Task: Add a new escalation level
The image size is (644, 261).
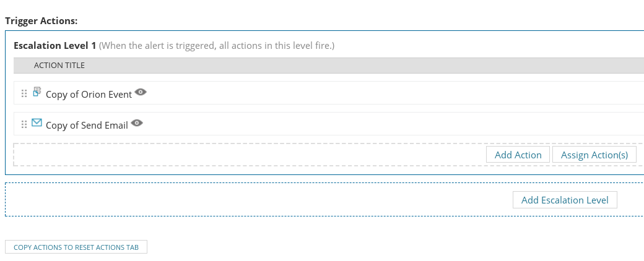Action: coord(565,200)
